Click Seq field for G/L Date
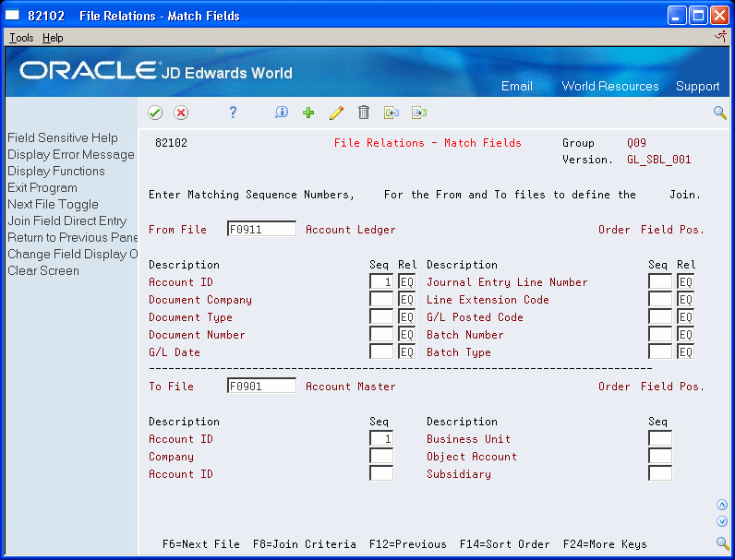Viewport: 735px width, 560px height. pos(381,351)
